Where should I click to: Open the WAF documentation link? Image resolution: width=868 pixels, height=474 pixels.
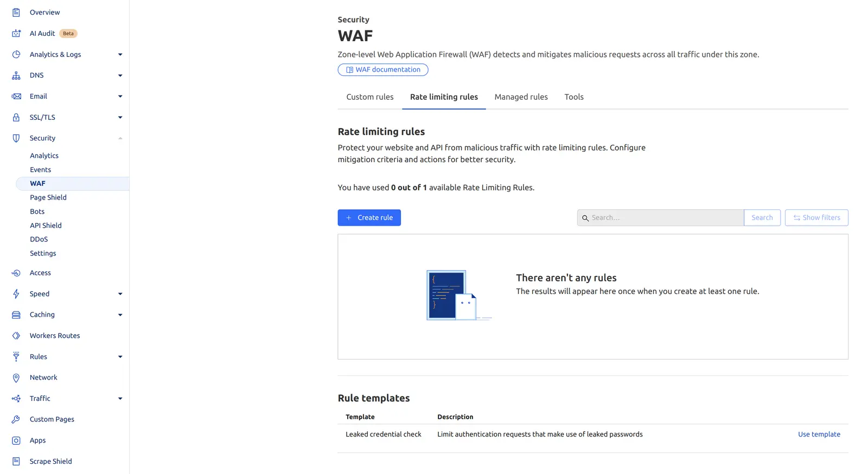(x=383, y=69)
